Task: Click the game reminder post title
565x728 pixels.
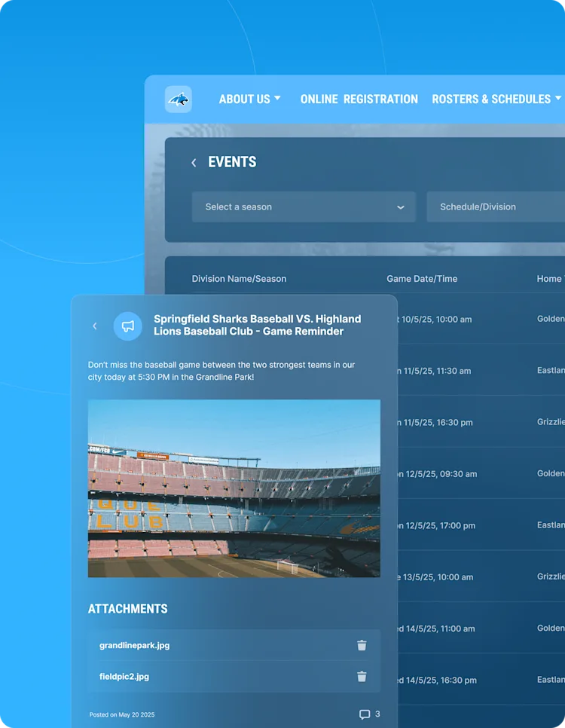Action: [x=257, y=325]
